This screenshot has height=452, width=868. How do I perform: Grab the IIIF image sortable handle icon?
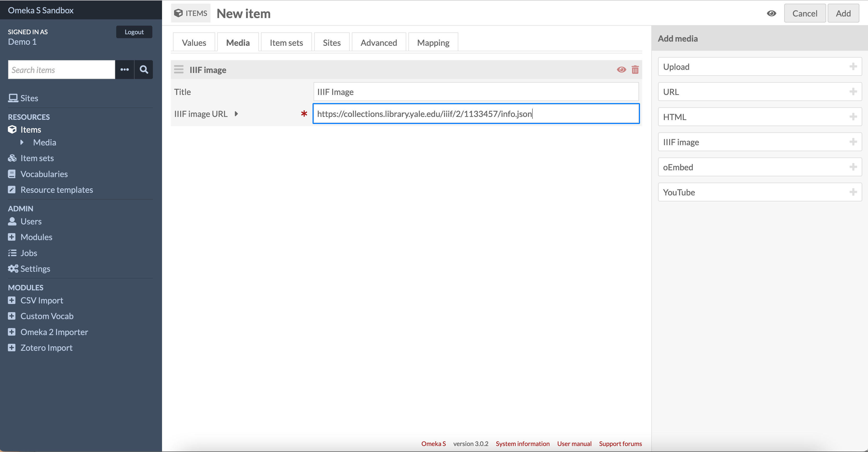[179, 69]
